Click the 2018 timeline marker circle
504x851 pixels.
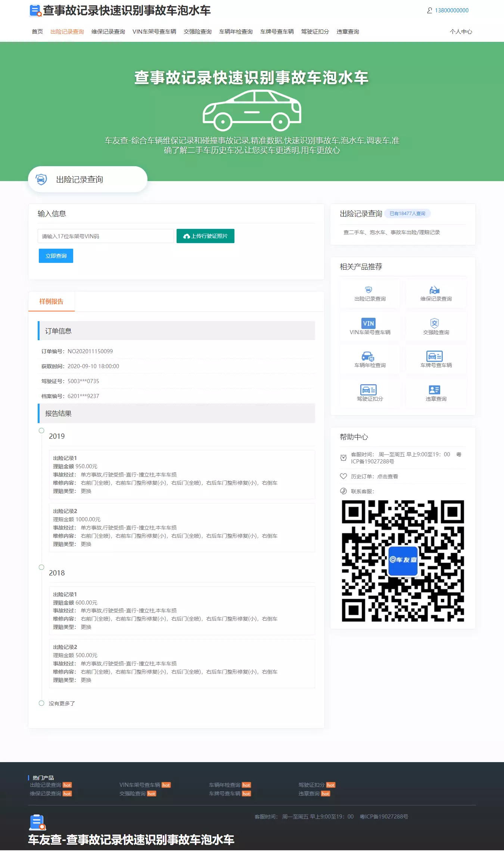[41, 567]
